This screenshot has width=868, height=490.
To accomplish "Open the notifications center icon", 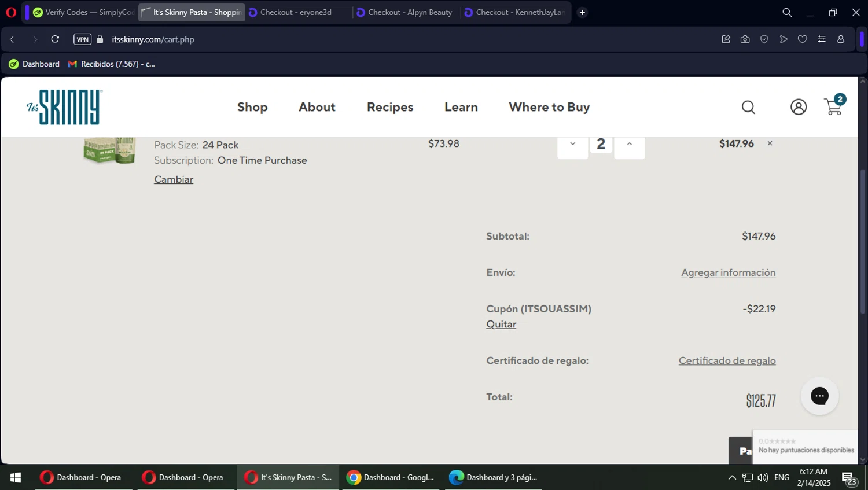I will (849, 478).
